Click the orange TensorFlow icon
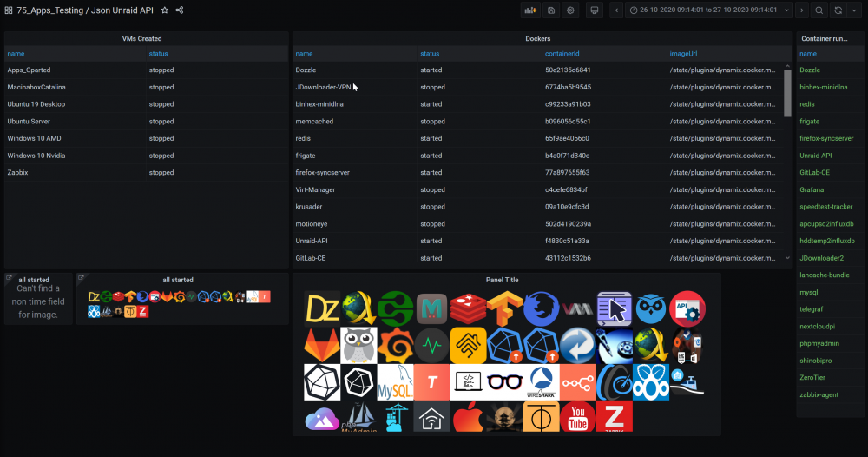 click(x=504, y=309)
